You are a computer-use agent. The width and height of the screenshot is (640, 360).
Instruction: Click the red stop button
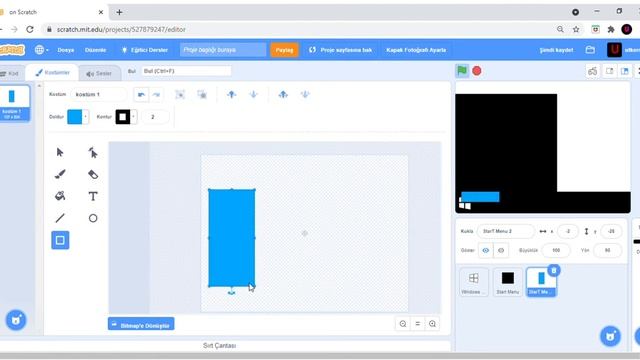[x=476, y=71]
